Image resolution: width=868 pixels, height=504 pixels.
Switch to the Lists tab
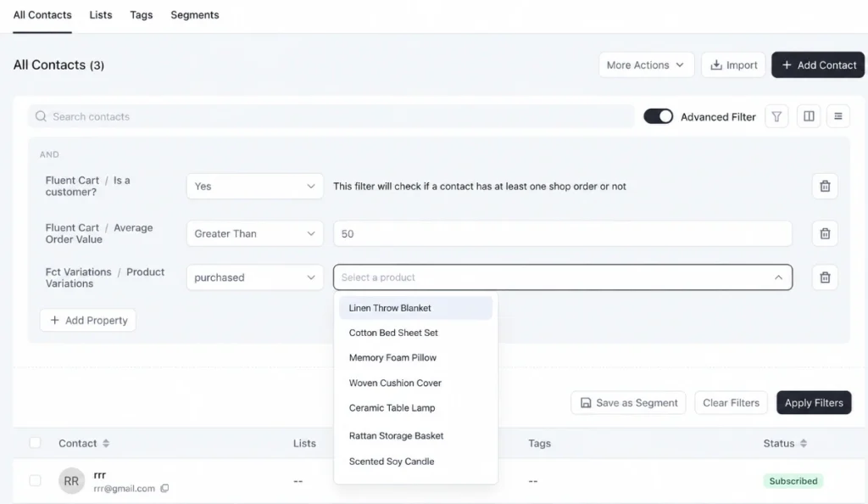pyautogui.click(x=101, y=15)
